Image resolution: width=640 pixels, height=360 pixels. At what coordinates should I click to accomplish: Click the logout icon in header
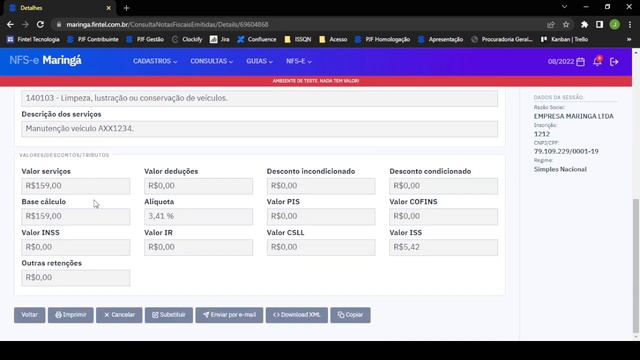tap(614, 62)
